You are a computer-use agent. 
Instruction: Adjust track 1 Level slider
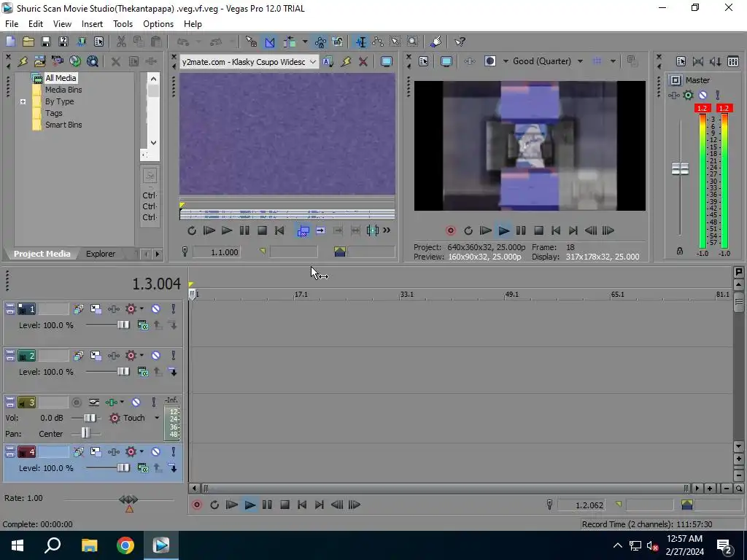123,324
